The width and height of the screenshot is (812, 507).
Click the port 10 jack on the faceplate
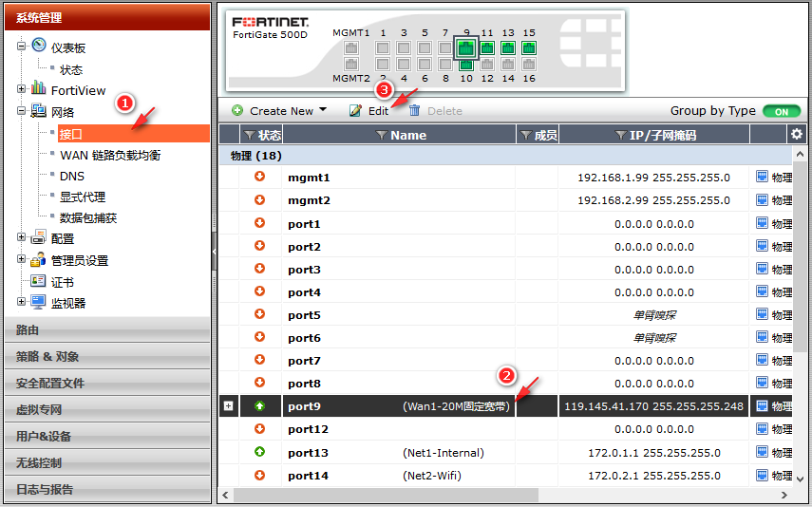click(x=466, y=65)
